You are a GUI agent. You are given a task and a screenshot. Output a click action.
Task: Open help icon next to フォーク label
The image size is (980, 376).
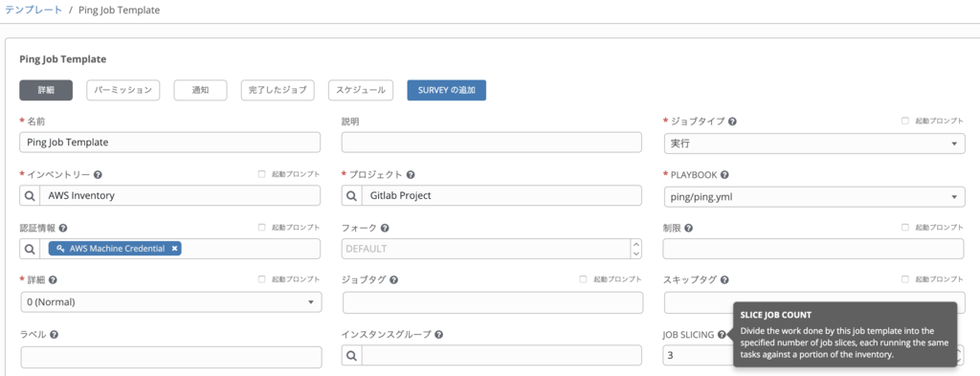coord(385,228)
